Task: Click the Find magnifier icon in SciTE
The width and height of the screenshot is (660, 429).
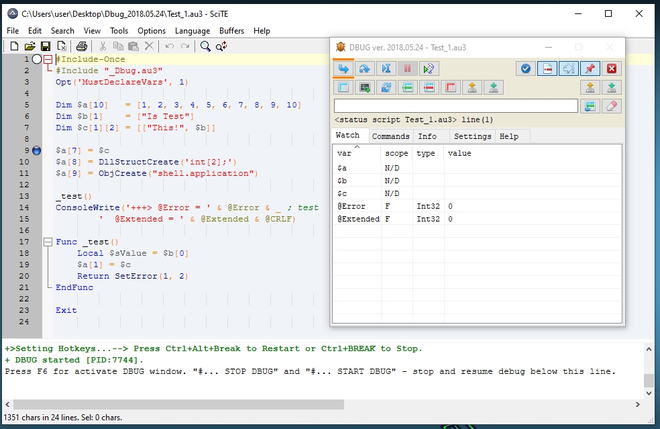Action: coord(206,46)
